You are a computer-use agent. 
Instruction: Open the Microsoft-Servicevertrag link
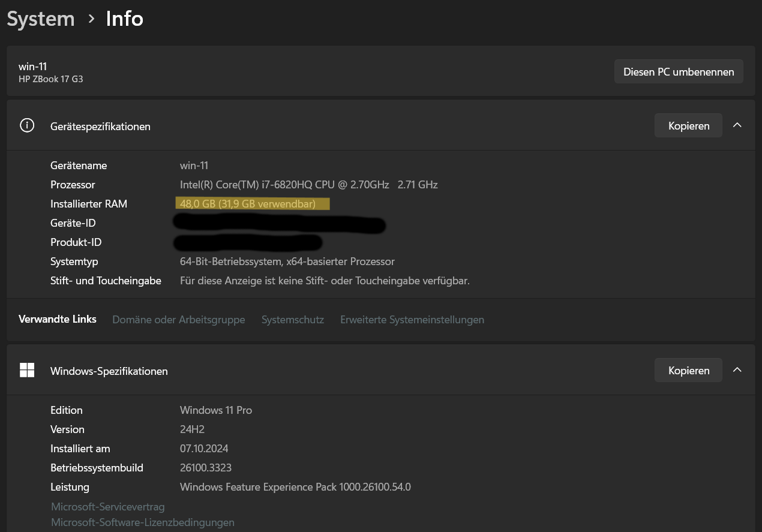pyautogui.click(x=108, y=507)
